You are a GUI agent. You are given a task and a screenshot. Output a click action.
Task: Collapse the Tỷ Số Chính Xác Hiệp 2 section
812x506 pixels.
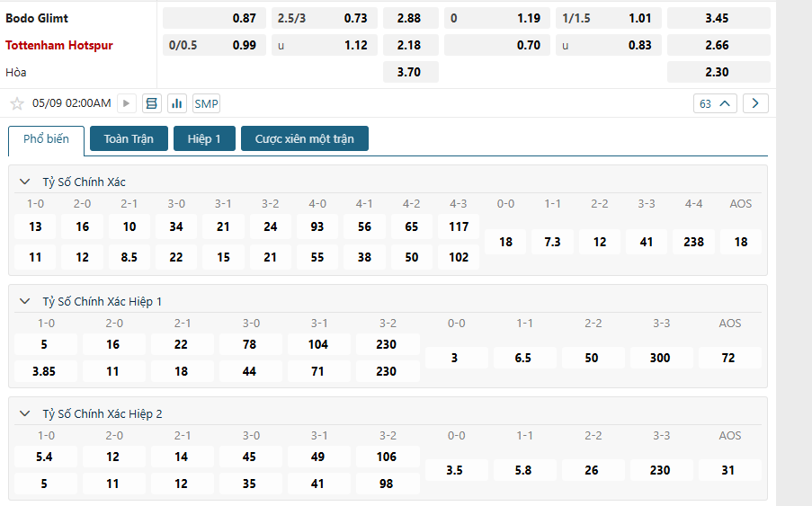coord(24,413)
